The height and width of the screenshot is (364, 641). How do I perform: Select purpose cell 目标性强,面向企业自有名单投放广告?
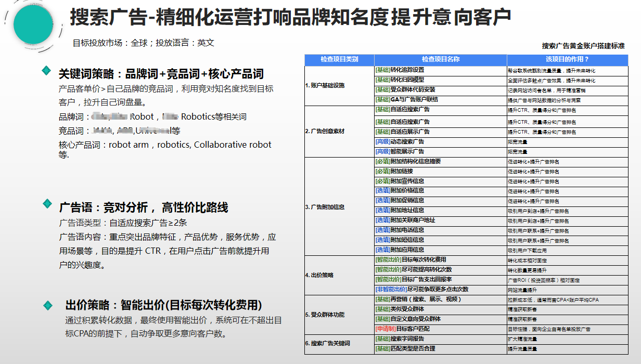coord(568,329)
